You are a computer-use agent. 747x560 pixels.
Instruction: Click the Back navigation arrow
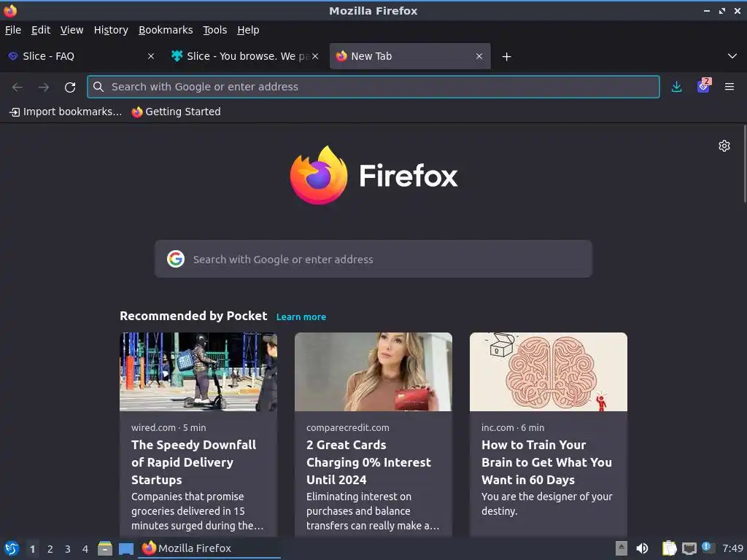coord(18,87)
